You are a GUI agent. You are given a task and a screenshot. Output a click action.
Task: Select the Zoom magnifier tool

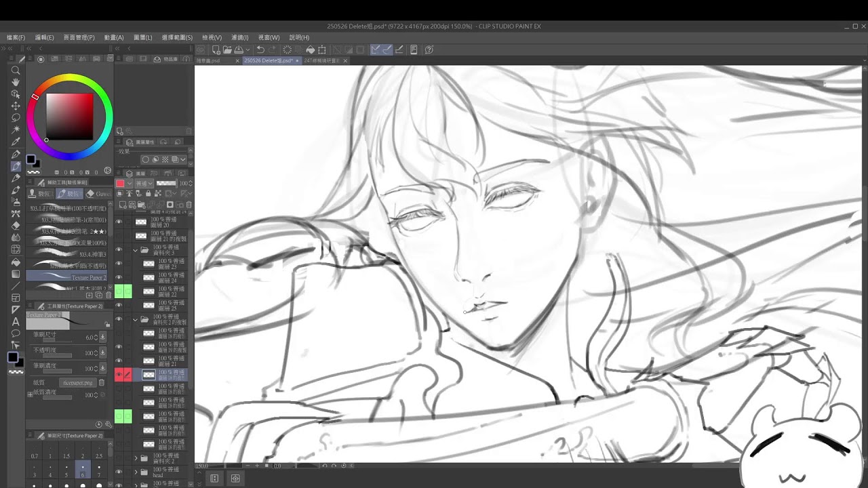pyautogui.click(x=16, y=70)
